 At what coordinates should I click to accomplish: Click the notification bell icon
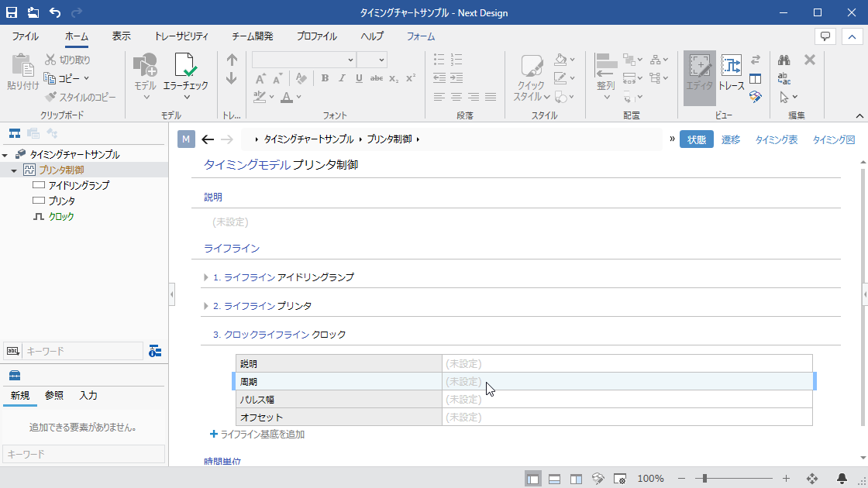[x=842, y=479]
